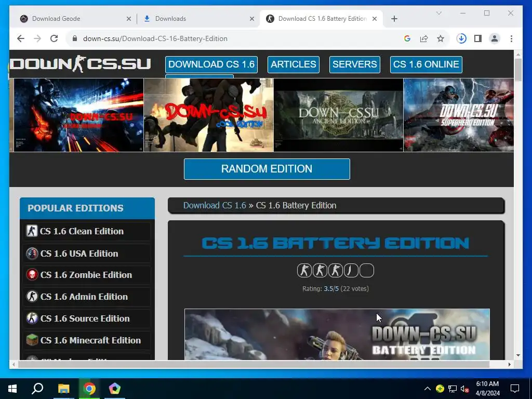
Task: Click the scroll down arrow of the page
Action: pyautogui.click(x=518, y=355)
